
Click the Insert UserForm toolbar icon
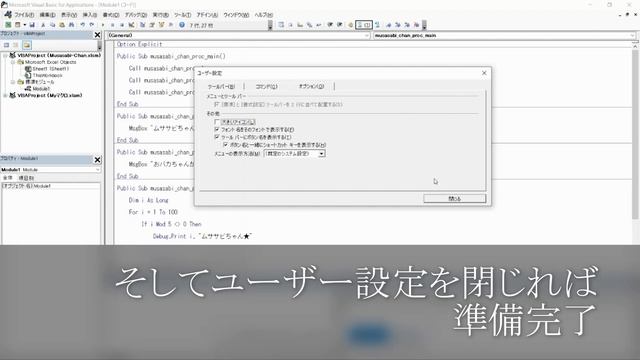point(17,25)
